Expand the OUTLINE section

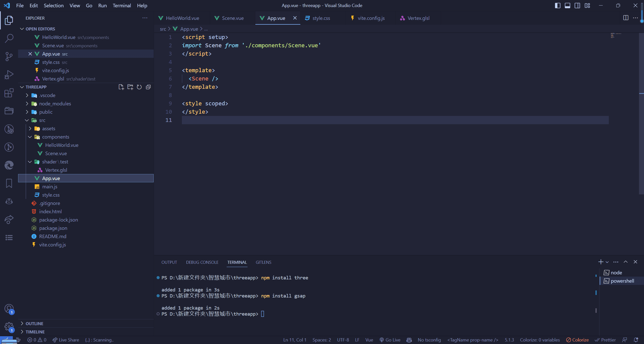pyautogui.click(x=22, y=324)
